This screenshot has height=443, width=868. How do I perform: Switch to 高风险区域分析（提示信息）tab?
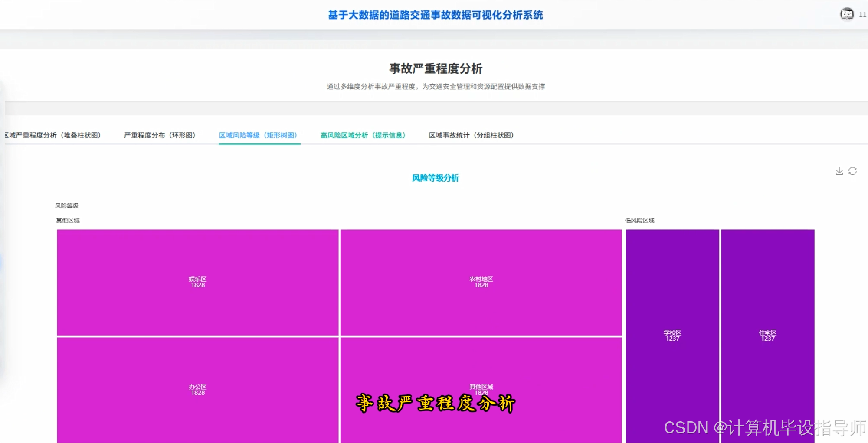[x=363, y=135]
